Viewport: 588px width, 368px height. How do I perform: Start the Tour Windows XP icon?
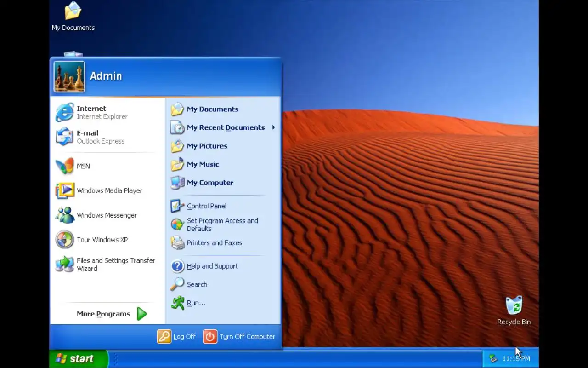click(x=64, y=240)
